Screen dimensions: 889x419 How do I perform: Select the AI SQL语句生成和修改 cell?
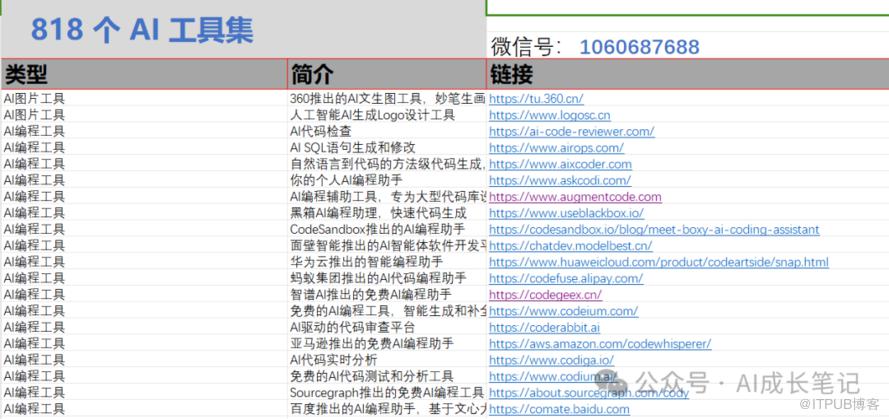click(387, 148)
